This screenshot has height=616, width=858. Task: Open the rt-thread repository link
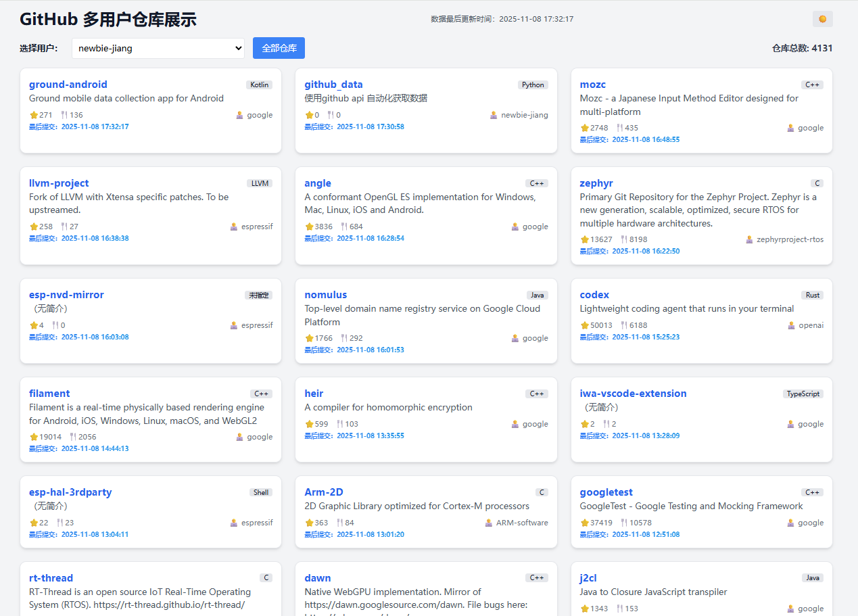(51, 578)
